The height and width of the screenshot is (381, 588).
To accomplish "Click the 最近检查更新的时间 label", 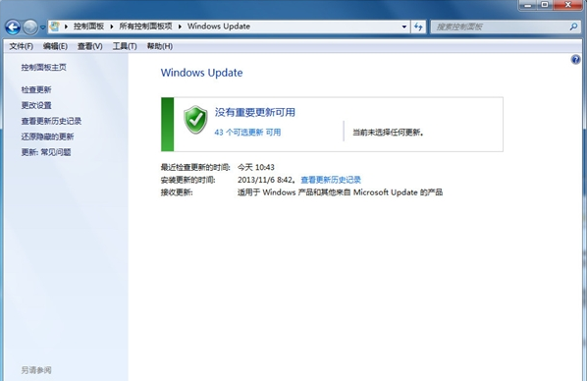I will click(195, 167).
